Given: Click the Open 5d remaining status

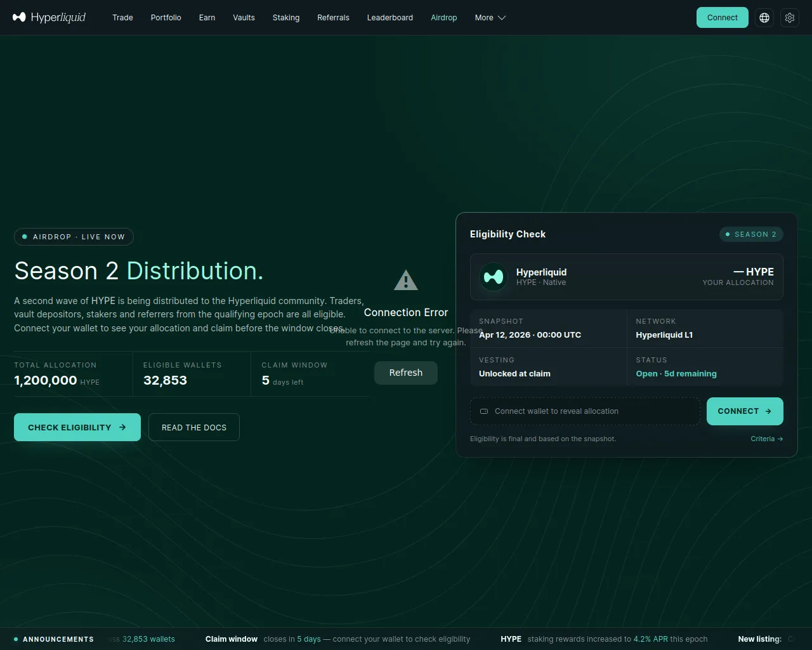Looking at the screenshot, I should pyautogui.click(x=676, y=373).
